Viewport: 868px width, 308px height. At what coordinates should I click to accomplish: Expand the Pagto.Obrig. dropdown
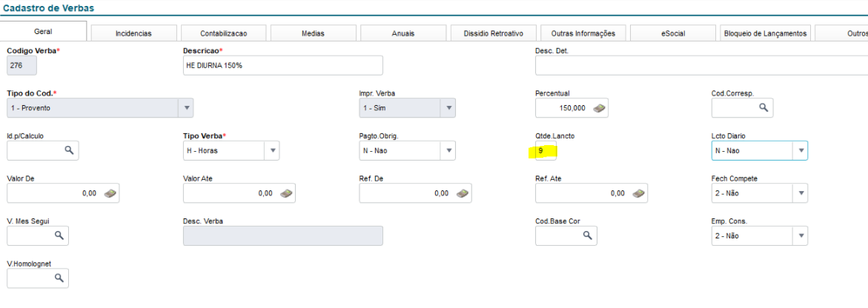(448, 150)
